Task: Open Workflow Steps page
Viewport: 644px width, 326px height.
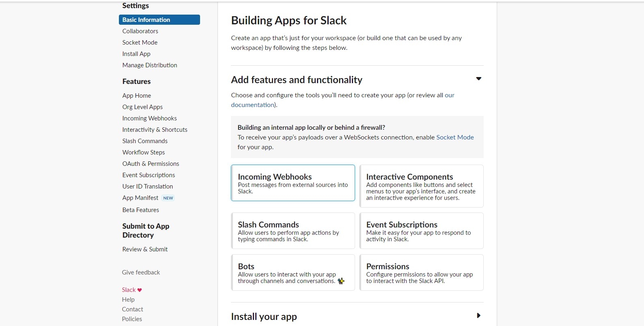Action: click(x=144, y=152)
